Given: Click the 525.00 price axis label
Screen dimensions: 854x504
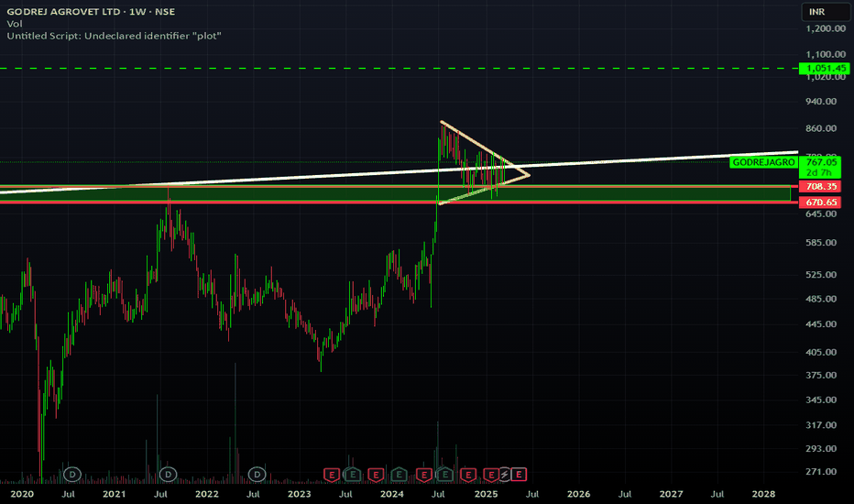Looking at the screenshot, I should pyautogui.click(x=821, y=275).
